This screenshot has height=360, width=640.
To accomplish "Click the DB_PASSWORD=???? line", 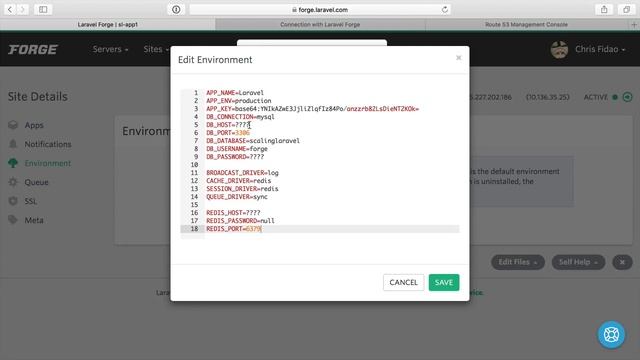I will click(x=235, y=157).
